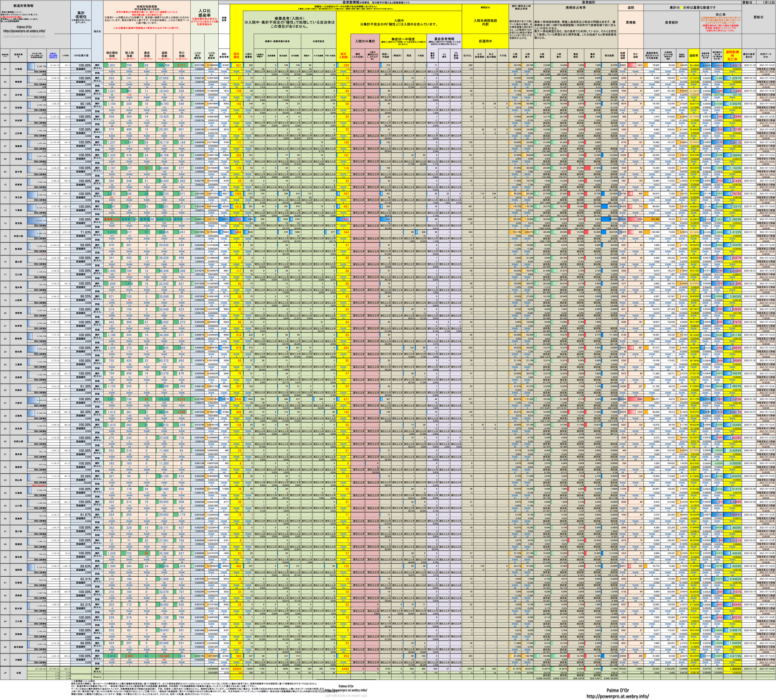This screenshot has height=700, width=776.
Task: Select Aomori's 27,002 discharge index value
Action: (164, 78)
